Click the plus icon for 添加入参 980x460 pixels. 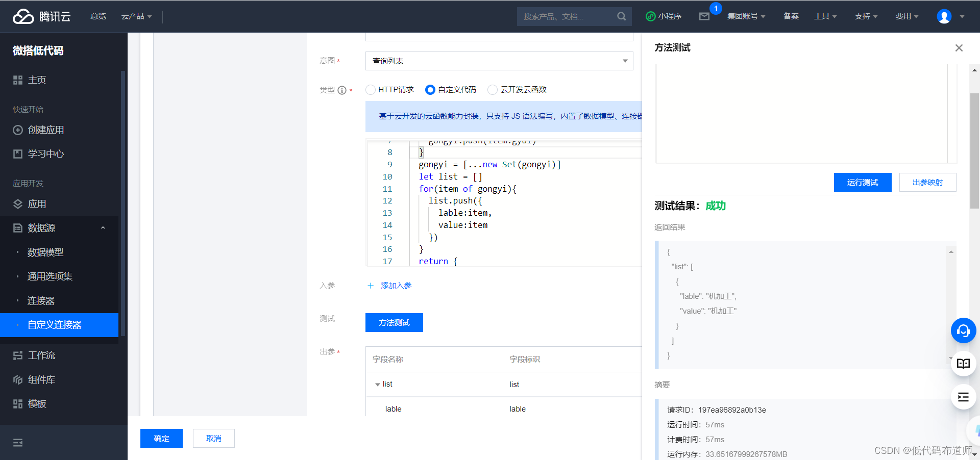[x=371, y=286]
